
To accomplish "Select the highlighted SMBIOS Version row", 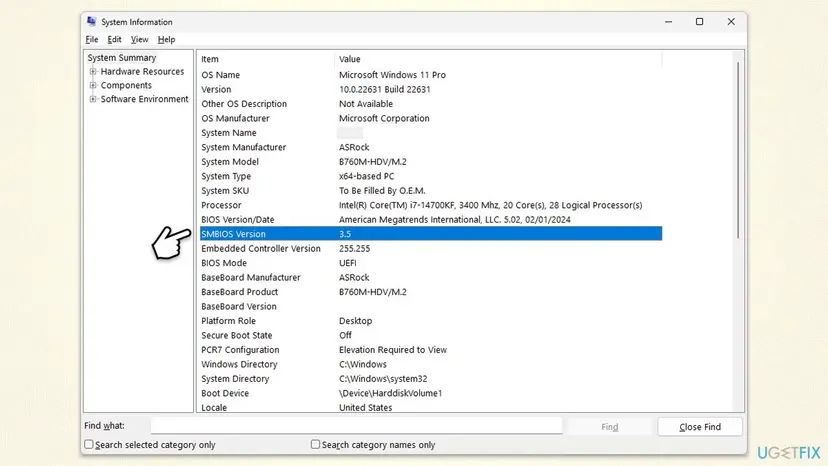I will point(431,234).
